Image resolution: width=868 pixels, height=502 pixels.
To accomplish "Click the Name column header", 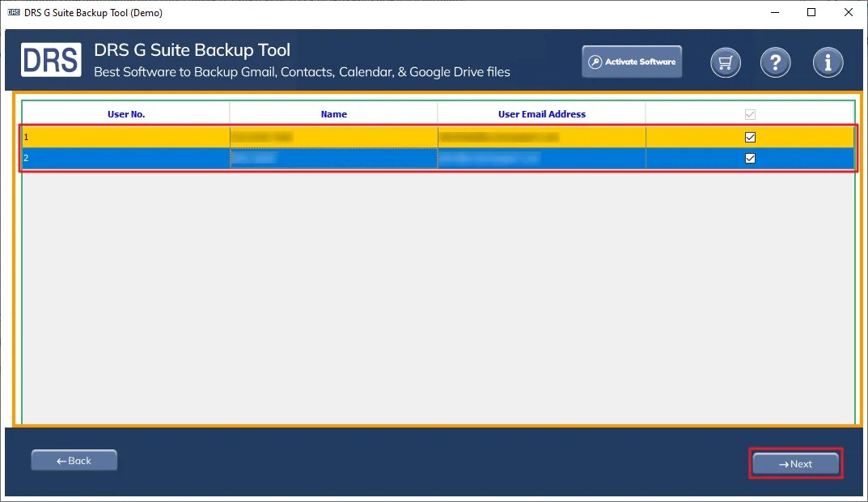I will (334, 114).
